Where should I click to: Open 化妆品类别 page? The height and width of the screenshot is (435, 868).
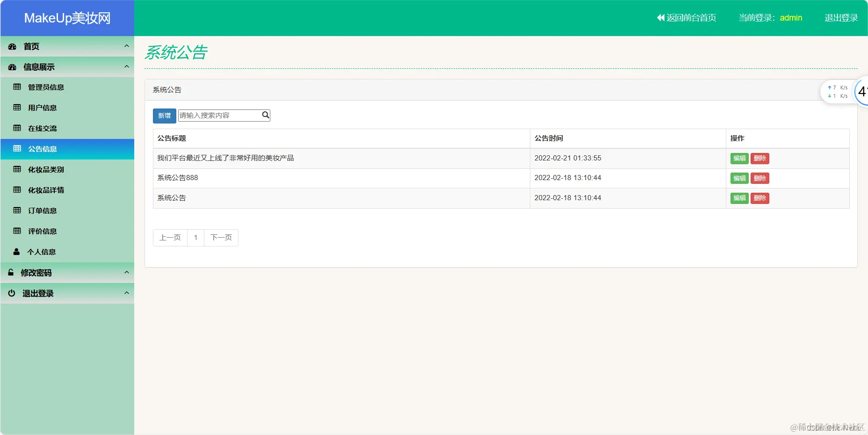(67, 170)
